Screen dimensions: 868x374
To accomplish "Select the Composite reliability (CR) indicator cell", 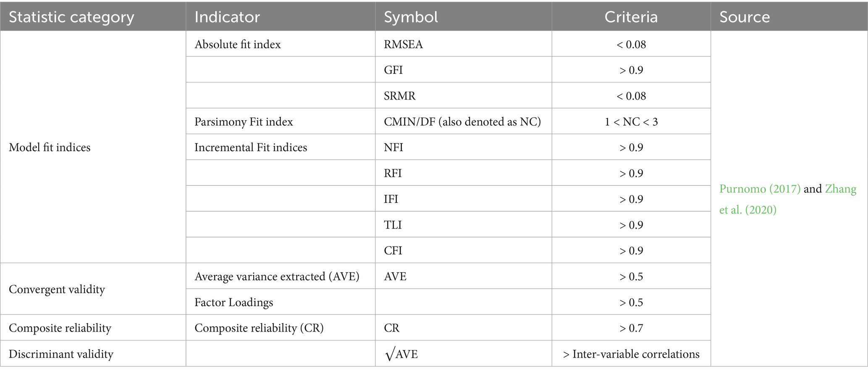I will point(259,328).
